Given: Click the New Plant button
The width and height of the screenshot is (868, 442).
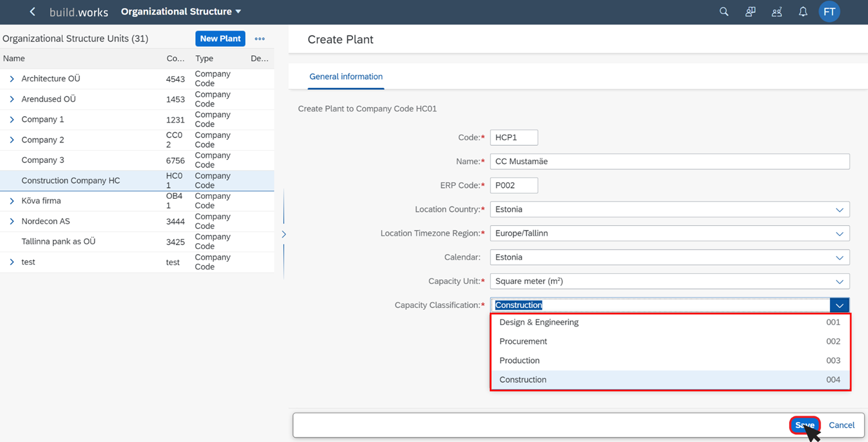Looking at the screenshot, I should click(x=220, y=38).
